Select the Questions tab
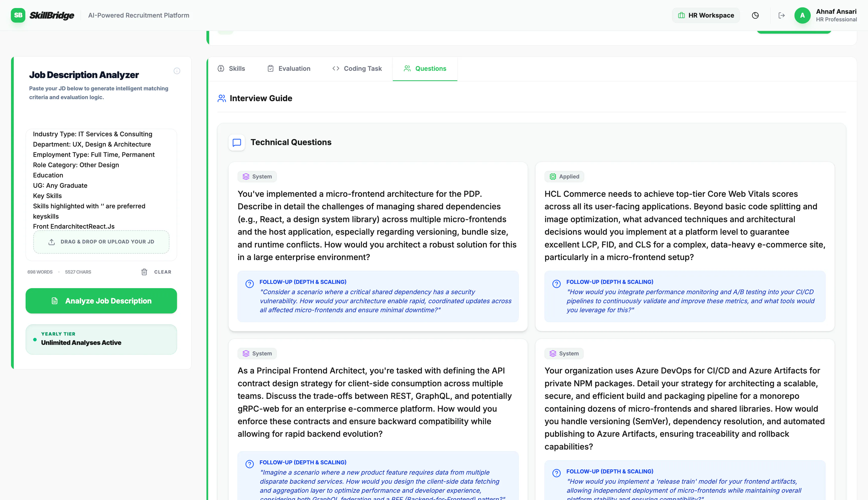Image resolution: width=868 pixels, height=500 pixels. coord(425,69)
